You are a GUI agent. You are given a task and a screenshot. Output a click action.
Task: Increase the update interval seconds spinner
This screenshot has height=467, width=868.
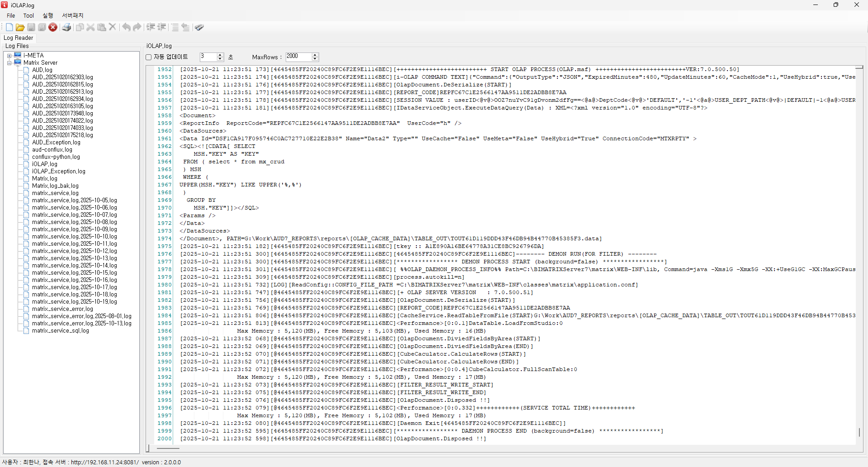tap(220, 55)
